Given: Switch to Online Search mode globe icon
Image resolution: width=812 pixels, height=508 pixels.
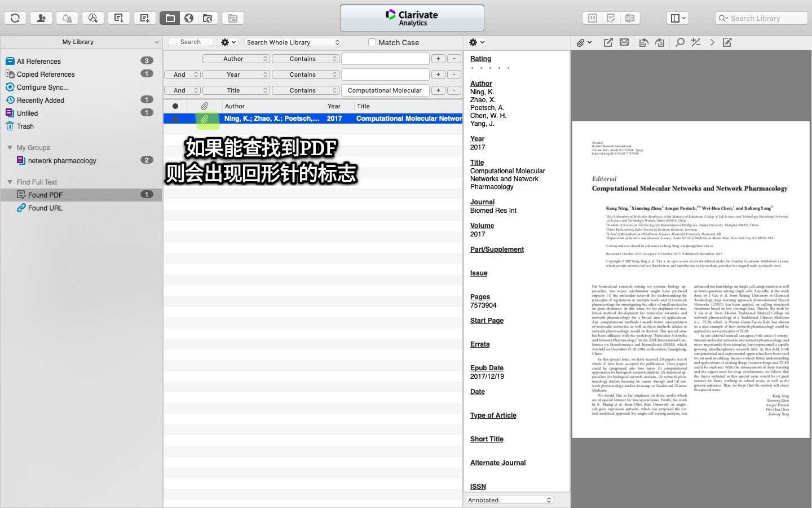Looking at the screenshot, I should [189, 18].
